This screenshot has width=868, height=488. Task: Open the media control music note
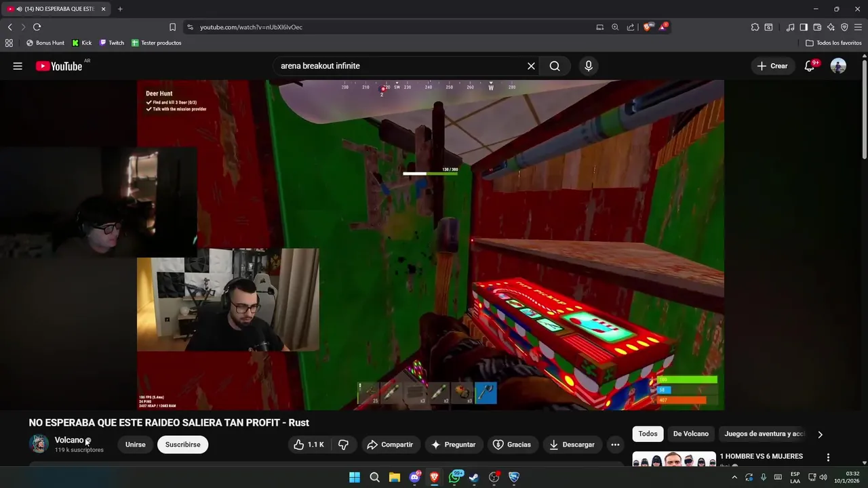point(790,27)
